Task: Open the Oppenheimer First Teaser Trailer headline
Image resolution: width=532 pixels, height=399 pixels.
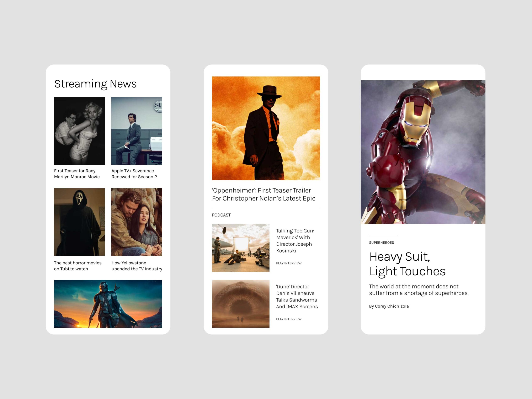Action: [263, 194]
